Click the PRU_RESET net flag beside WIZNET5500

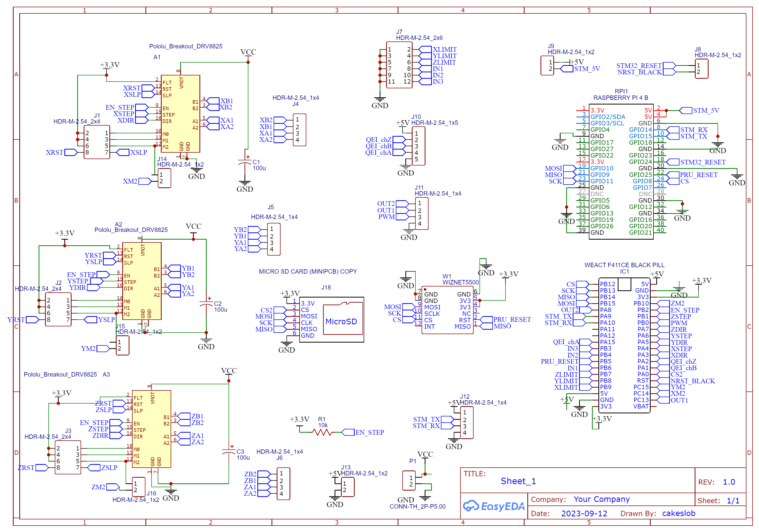(505, 319)
